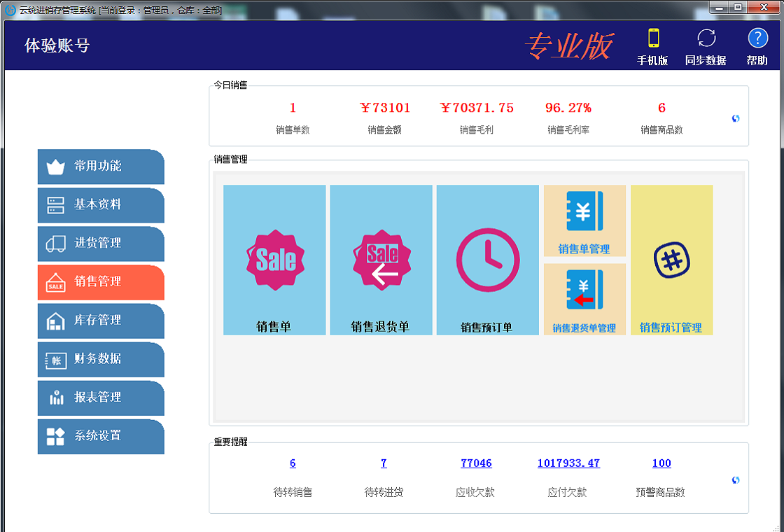The width and height of the screenshot is (784, 532).
Task: Select 财务数据 finance data menu
Action: [100, 359]
